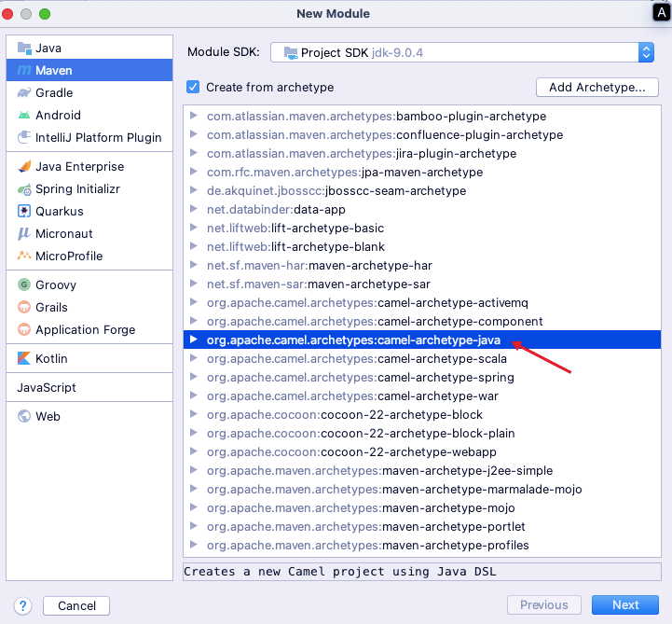Click the Application Forge icon
This screenshot has height=624, width=672.
coord(24,329)
